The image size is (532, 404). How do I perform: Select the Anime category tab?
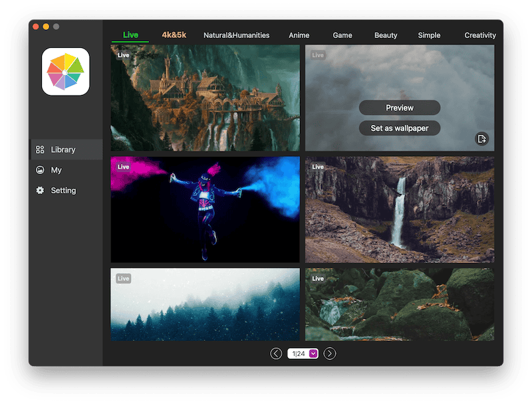tap(299, 35)
